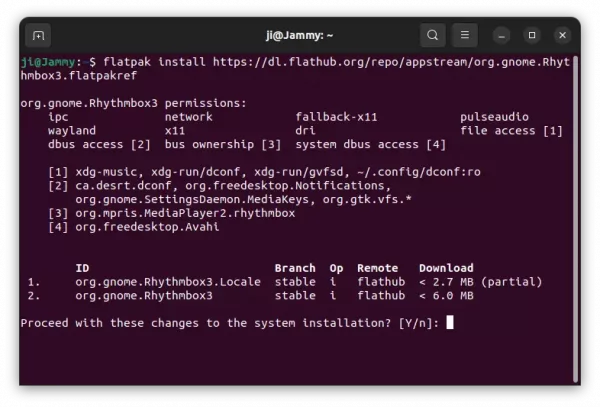
Task: Click 'org.gnome.Rhythmbox3.Locale' row ID
Action: coord(168,282)
